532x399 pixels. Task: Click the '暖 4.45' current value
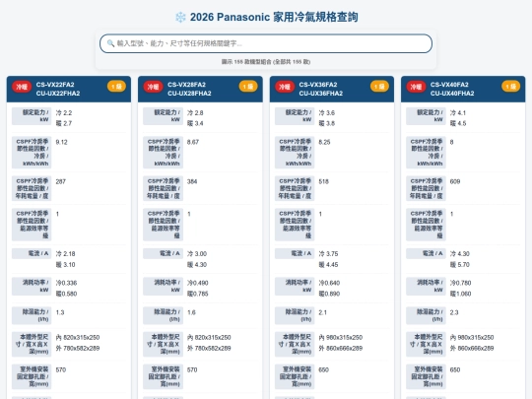328,265
